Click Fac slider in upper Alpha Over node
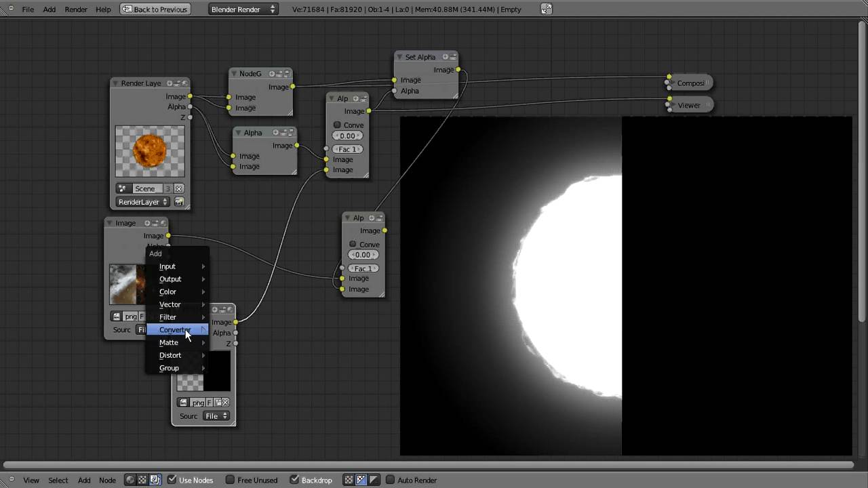 pos(347,149)
